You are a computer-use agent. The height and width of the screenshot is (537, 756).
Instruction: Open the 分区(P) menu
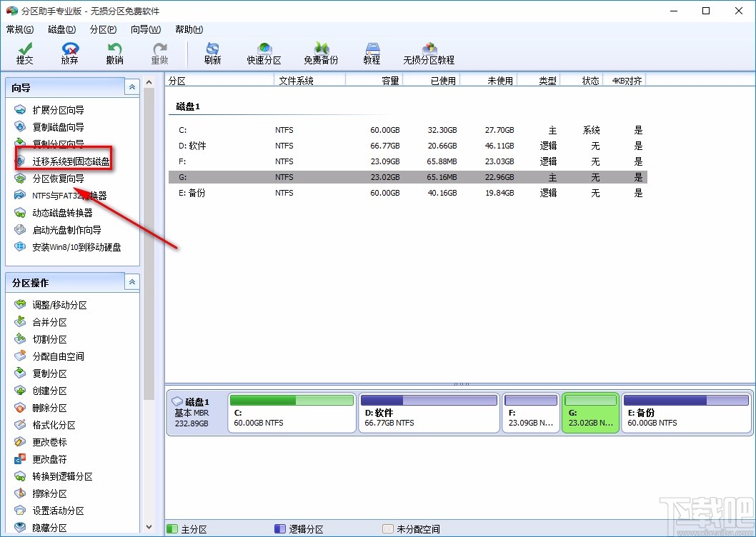(103, 29)
